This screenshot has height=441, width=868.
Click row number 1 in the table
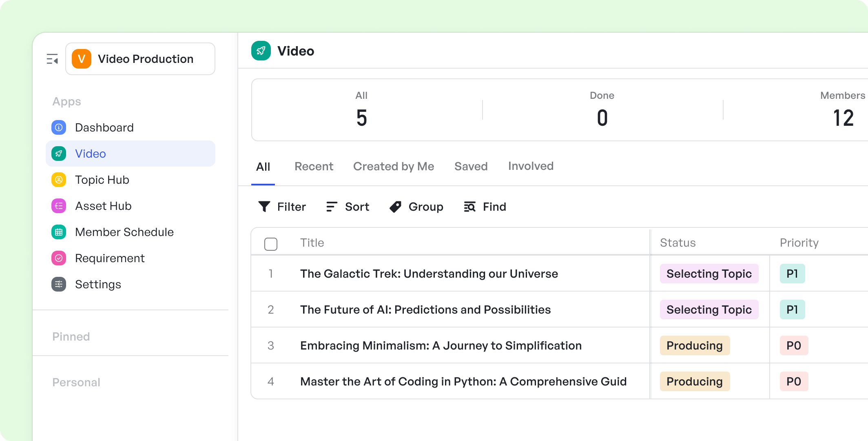271,274
